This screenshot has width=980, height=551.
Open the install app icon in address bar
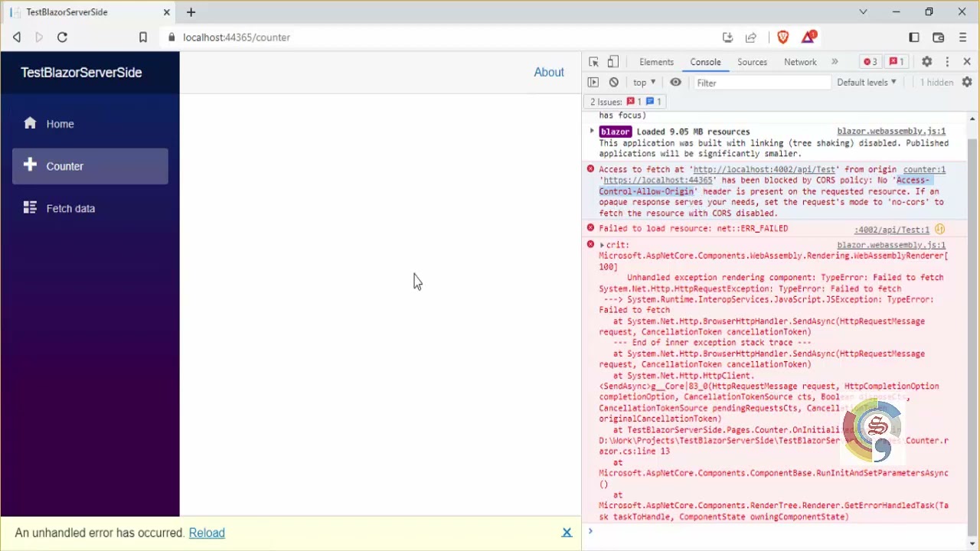pyautogui.click(x=727, y=37)
